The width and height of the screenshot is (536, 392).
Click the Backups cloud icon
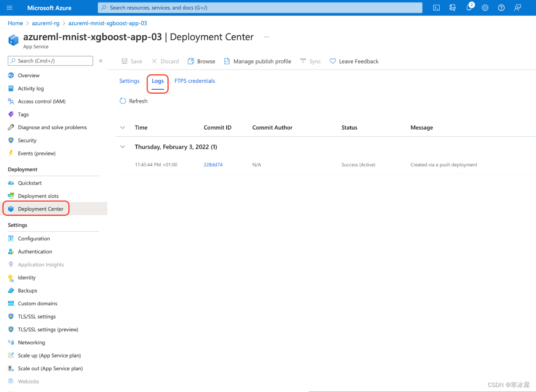pos(11,291)
